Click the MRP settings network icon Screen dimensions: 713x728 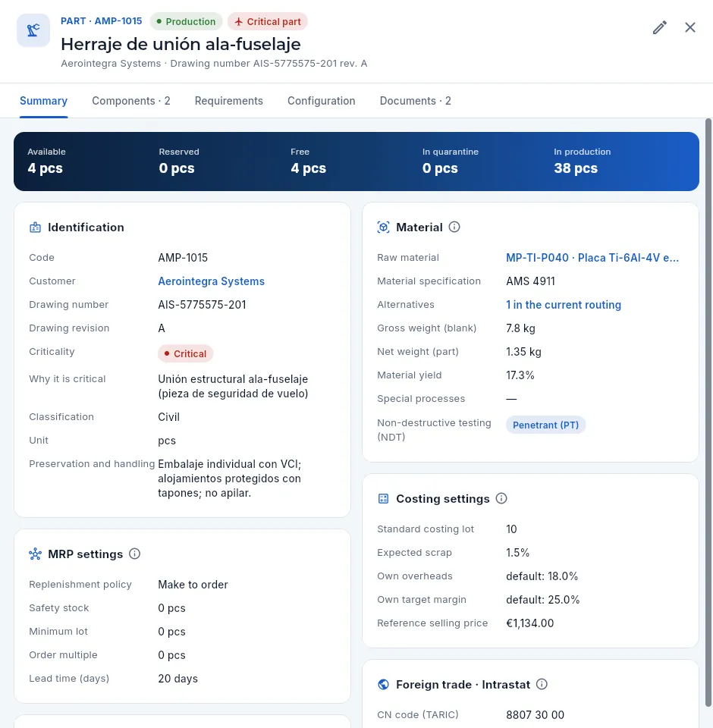pos(36,554)
